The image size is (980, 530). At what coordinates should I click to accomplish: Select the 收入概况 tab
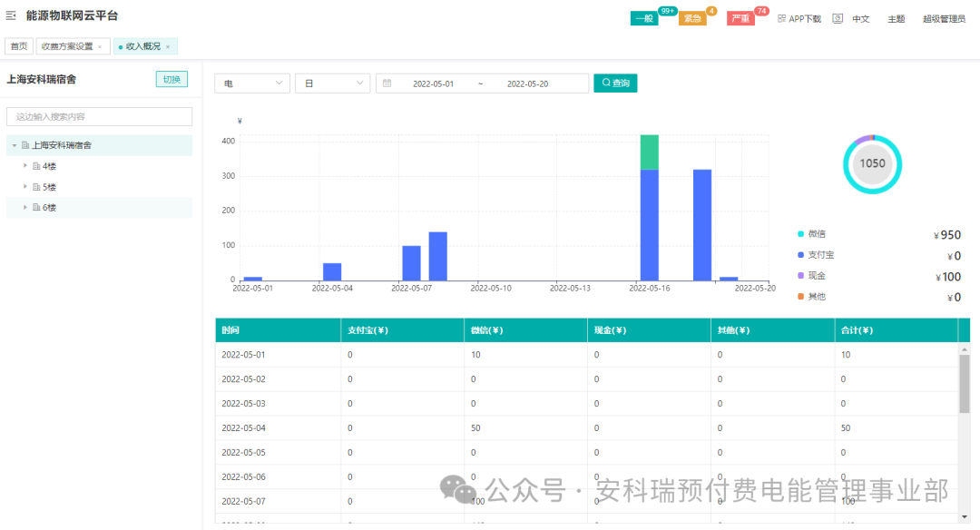coord(143,46)
